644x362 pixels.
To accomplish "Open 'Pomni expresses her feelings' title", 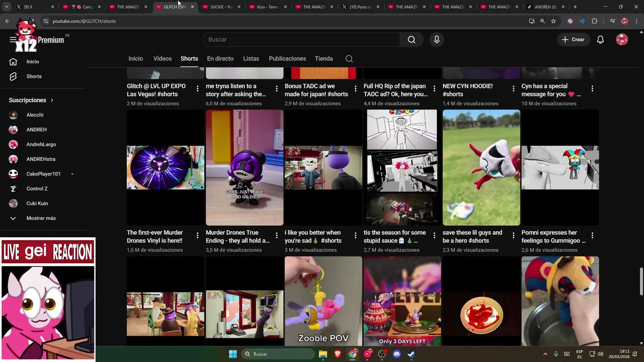I will 553,237.
